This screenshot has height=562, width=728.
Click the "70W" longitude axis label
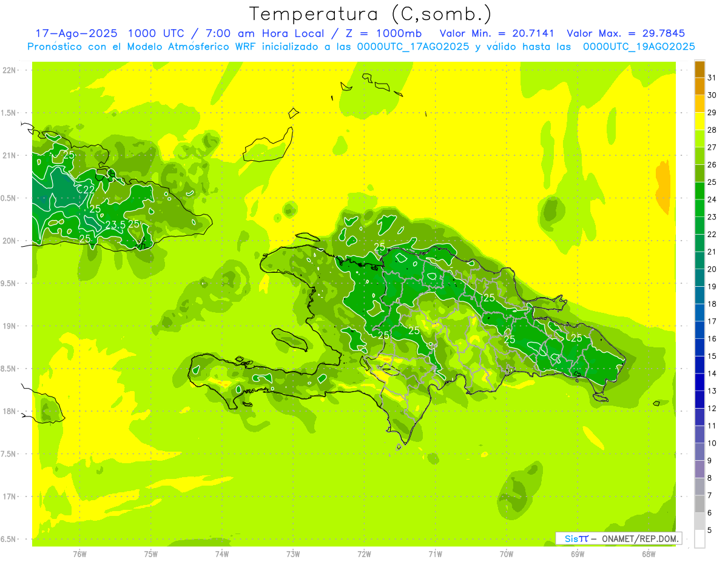[506, 554]
